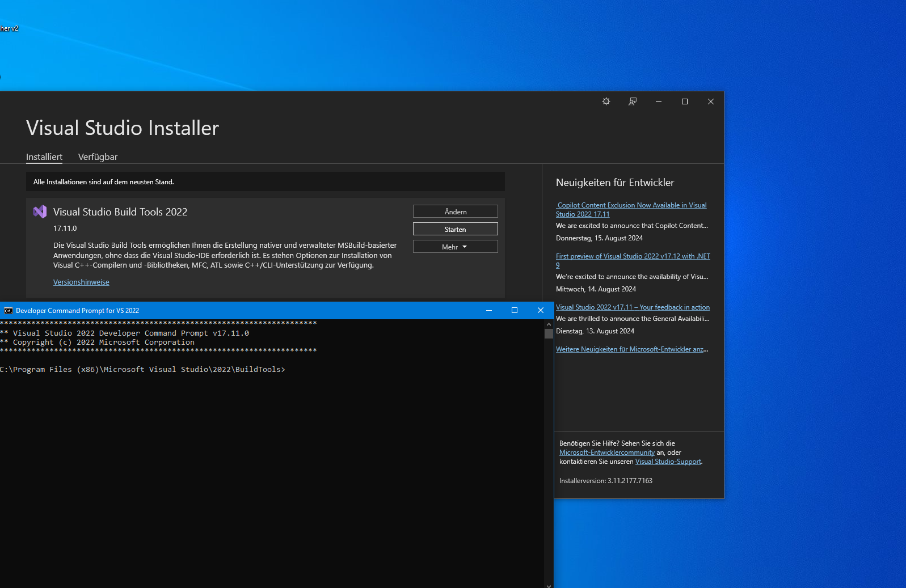
Task: Click the feedback icon in installer title bar
Action: (x=633, y=101)
